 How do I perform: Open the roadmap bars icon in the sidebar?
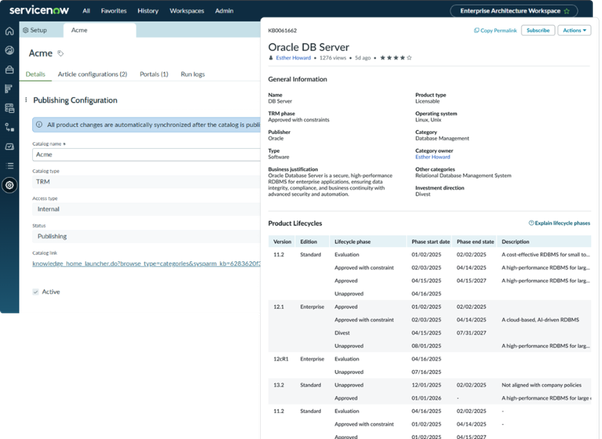[x=10, y=89]
